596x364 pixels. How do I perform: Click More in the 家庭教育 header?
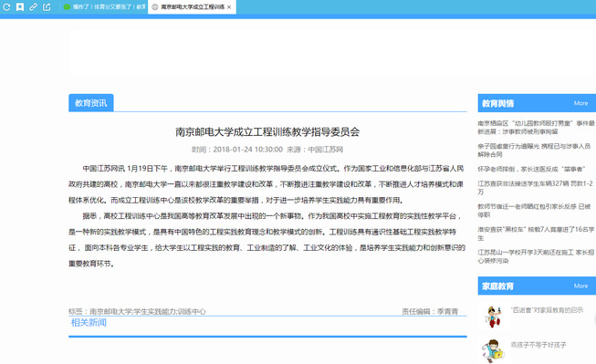580,286
